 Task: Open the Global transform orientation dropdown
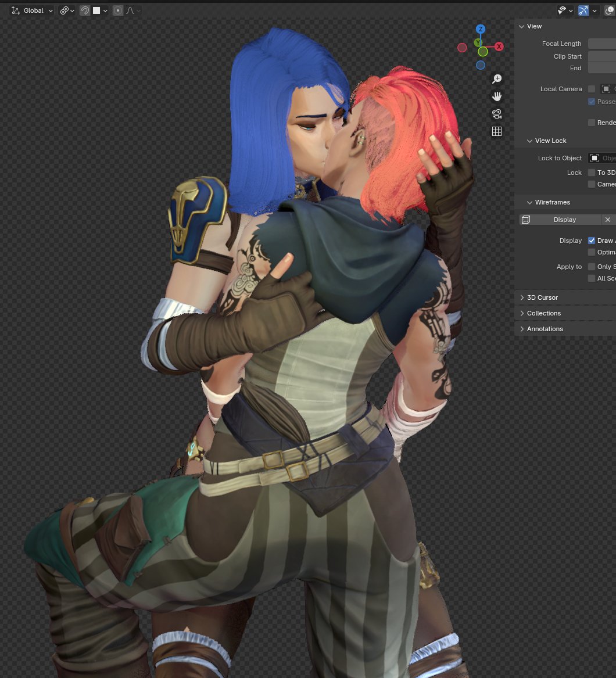[x=33, y=10]
